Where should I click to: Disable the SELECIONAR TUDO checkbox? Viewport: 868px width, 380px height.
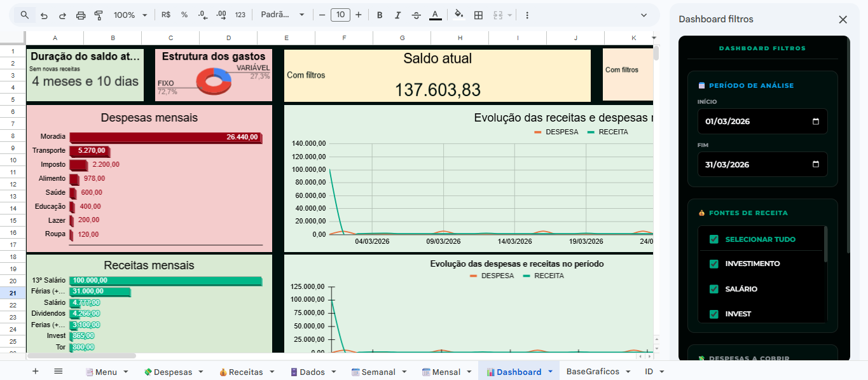713,239
